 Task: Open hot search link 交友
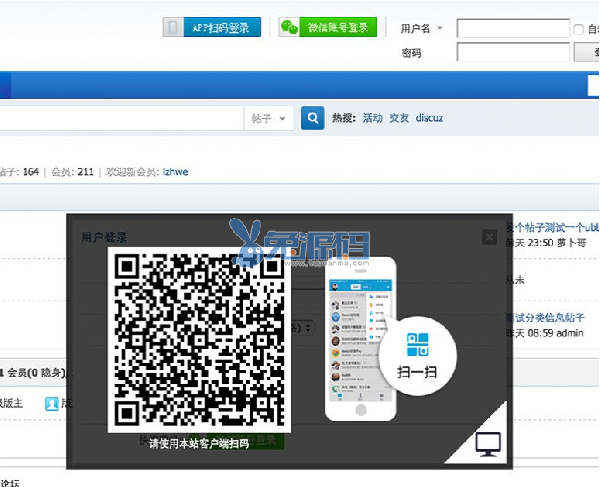[399, 118]
